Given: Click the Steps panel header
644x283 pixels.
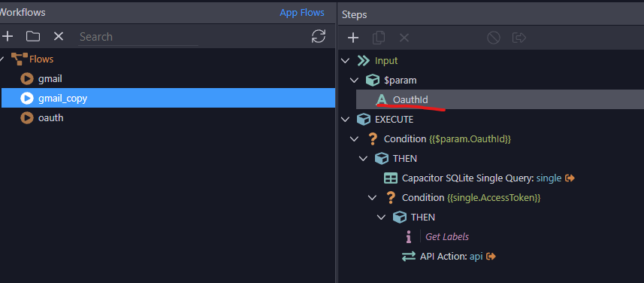Looking at the screenshot, I should tap(355, 15).
